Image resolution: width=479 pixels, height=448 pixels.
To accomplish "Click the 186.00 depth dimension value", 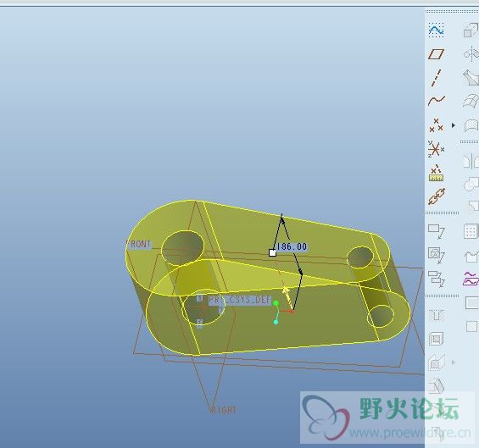I will pos(291,246).
